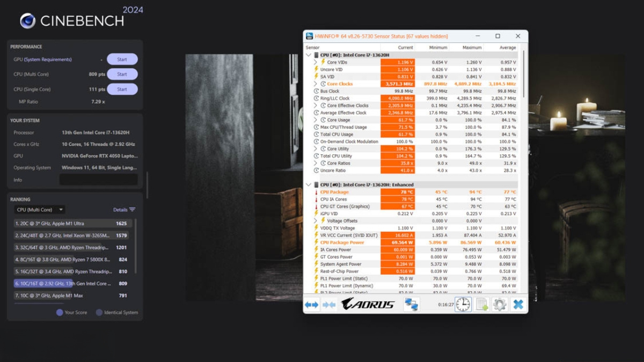Click CPU chip icon in Enhanced section header
The image size is (644, 362).
click(317, 184)
